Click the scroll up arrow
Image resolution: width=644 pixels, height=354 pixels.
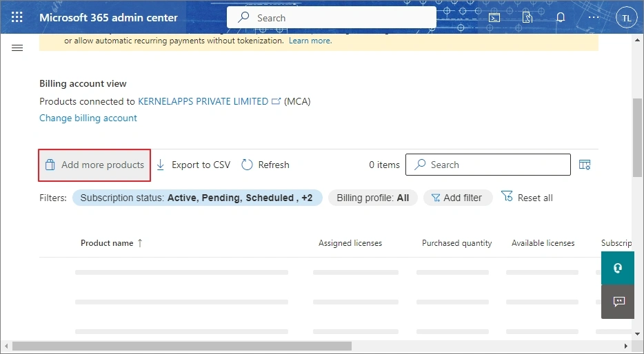[637, 40]
